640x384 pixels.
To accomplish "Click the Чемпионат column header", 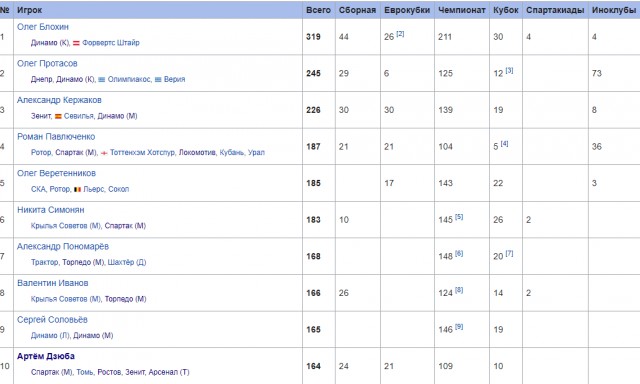I will (462, 10).
